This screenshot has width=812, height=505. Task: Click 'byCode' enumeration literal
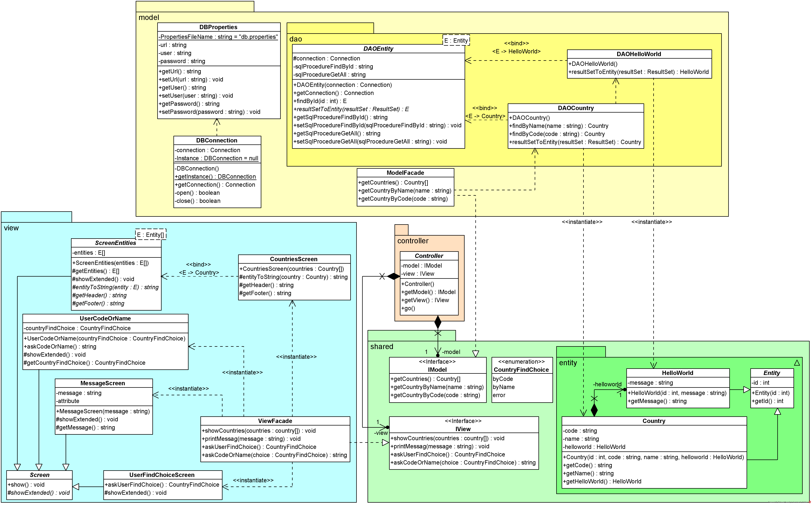pos(503,379)
